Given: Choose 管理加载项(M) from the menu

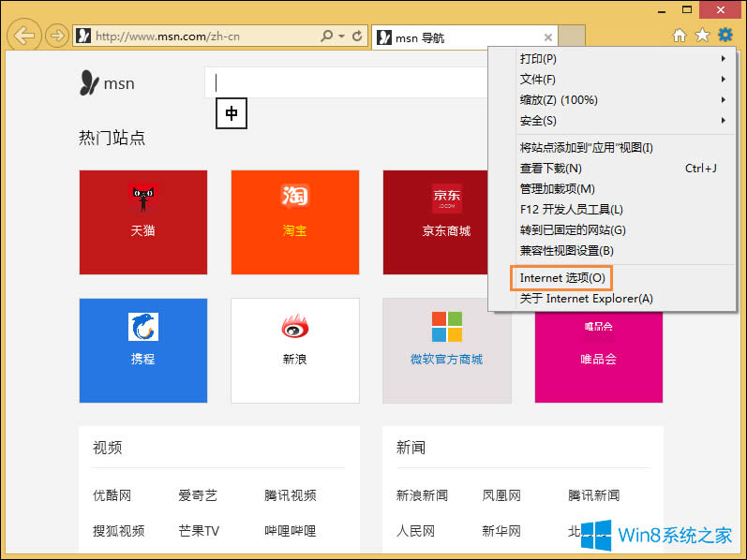Looking at the screenshot, I should pyautogui.click(x=557, y=189).
